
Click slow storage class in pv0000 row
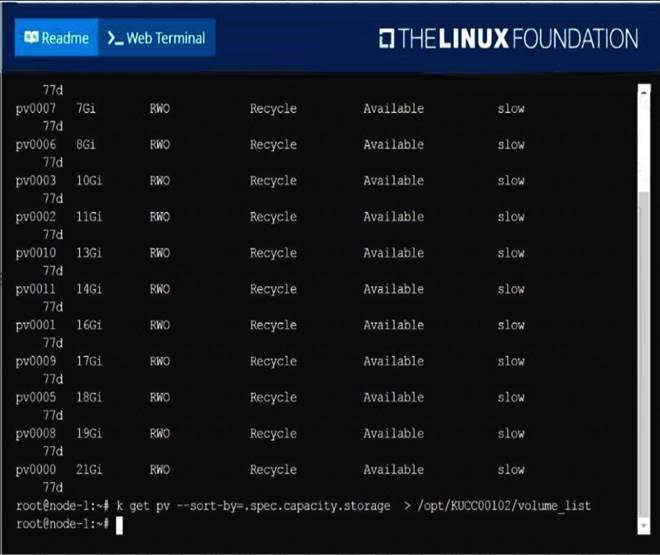point(511,470)
